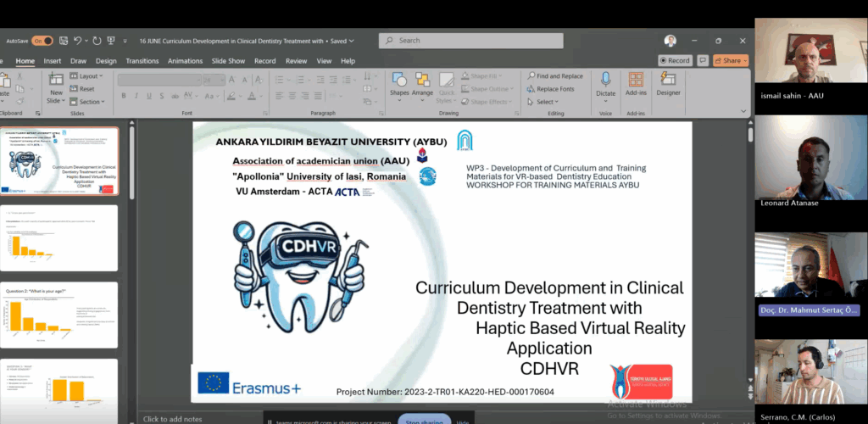Click the New Slide icon

[56, 81]
